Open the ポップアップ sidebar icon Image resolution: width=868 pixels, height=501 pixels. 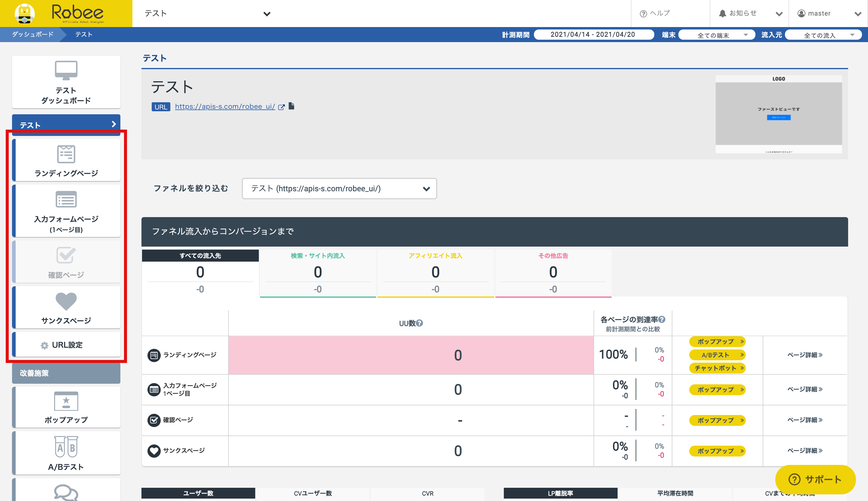coord(66,401)
